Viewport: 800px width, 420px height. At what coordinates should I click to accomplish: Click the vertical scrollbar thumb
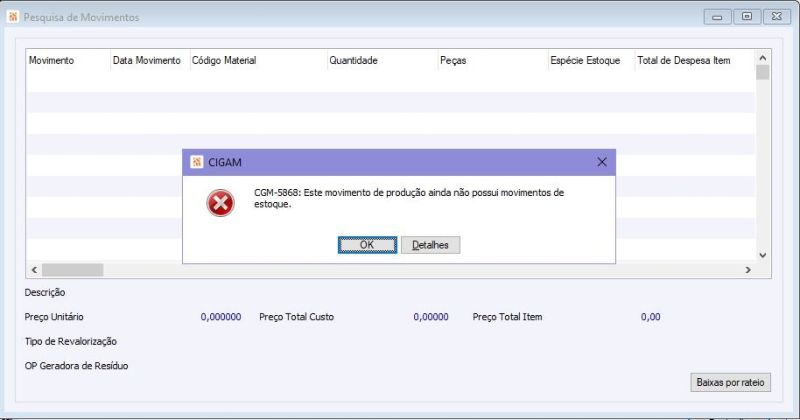tap(763, 72)
